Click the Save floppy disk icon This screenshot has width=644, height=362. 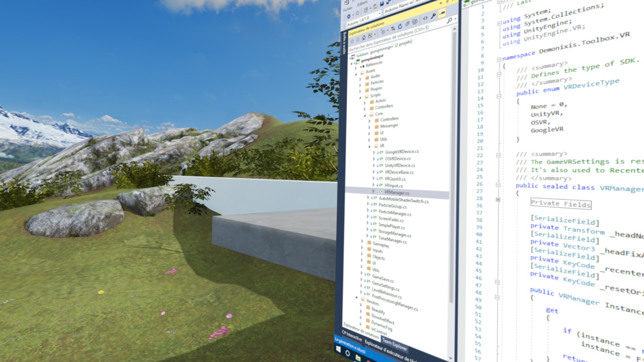(x=382, y=4)
